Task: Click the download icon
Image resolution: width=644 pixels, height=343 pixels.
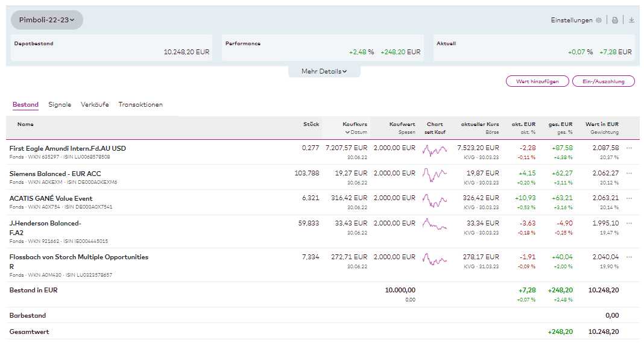Action: pyautogui.click(x=631, y=20)
